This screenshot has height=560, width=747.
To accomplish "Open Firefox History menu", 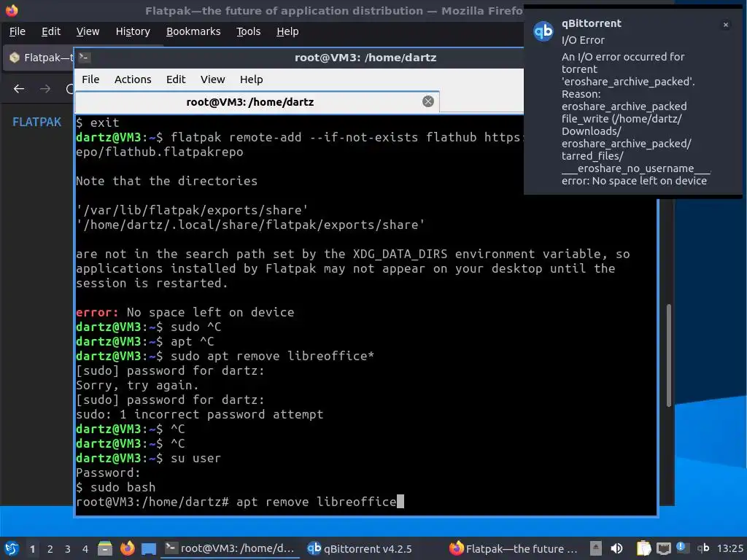I will [x=133, y=31].
